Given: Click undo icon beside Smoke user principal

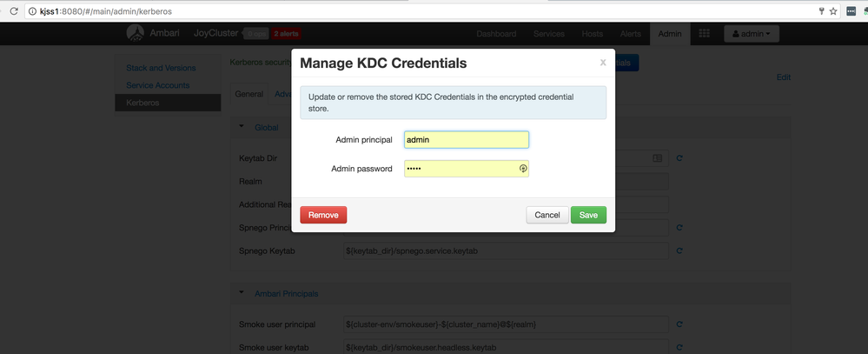Looking at the screenshot, I should tap(679, 324).
